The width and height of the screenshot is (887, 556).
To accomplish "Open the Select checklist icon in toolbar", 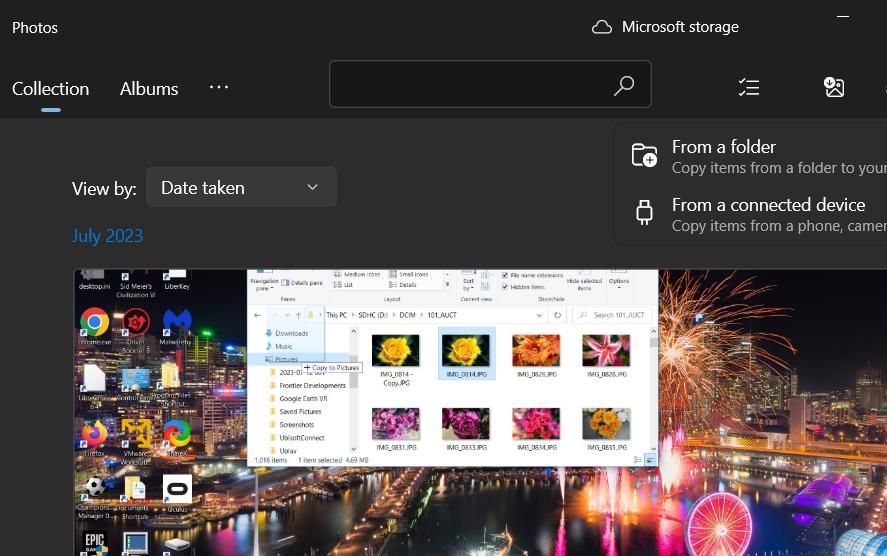I will [749, 87].
